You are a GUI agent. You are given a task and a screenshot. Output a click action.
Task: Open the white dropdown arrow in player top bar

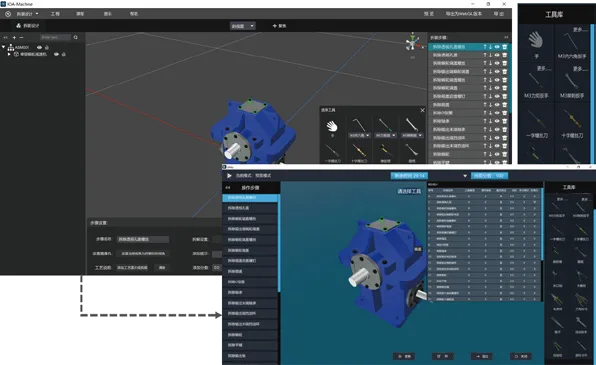[465, 176]
